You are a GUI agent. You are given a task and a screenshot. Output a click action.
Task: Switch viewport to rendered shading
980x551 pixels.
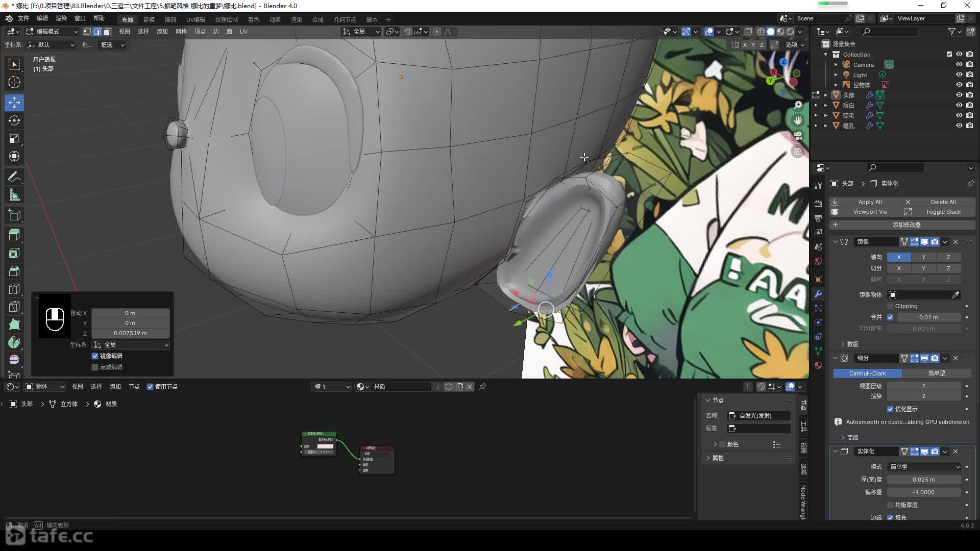click(x=790, y=32)
